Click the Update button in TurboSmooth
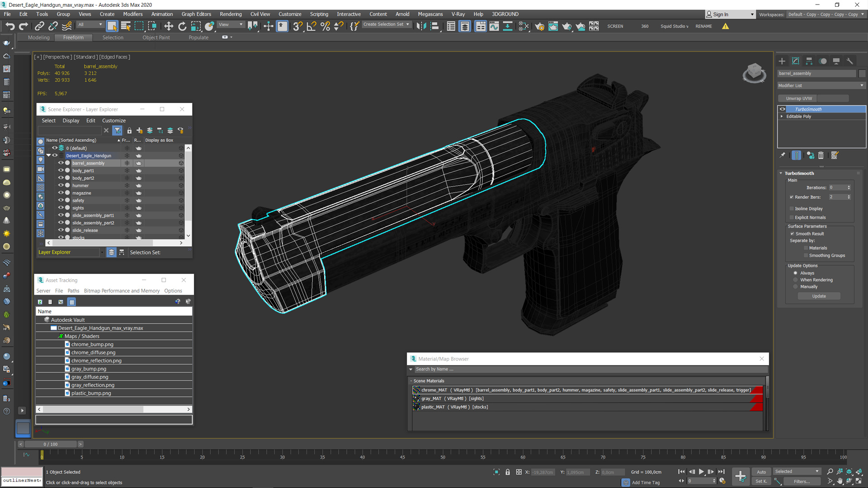Viewport: 868px width, 488px height. coord(819,296)
